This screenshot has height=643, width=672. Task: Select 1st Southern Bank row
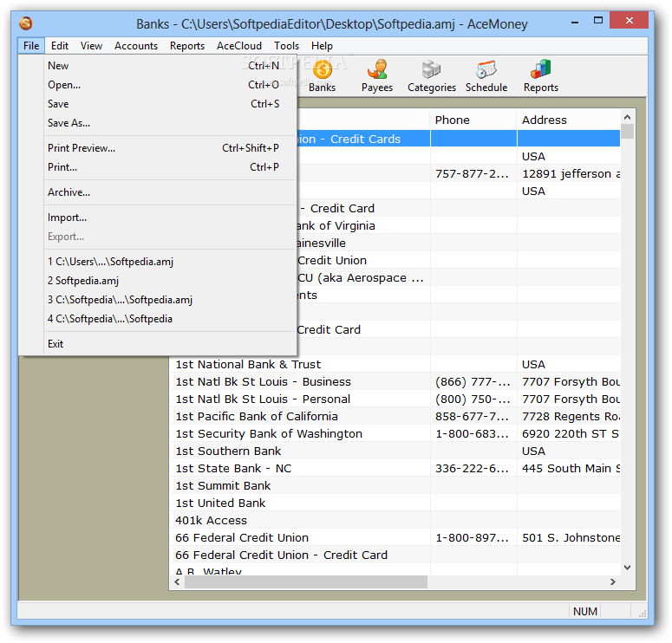pyautogui.click(x=395, y=451)
